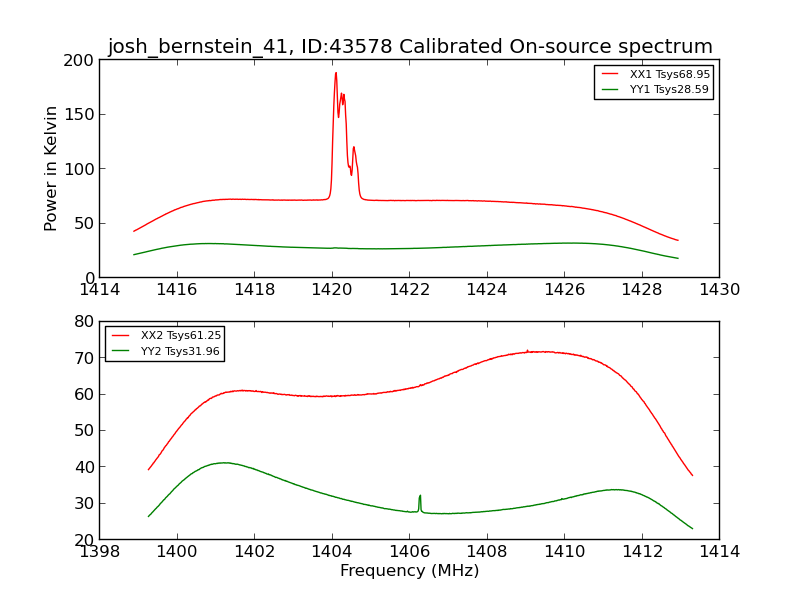Screen dimensions: 800x600
Task: Click the 'Power in Kelvin' y-axis label
Action: click(x=51, y=168)
